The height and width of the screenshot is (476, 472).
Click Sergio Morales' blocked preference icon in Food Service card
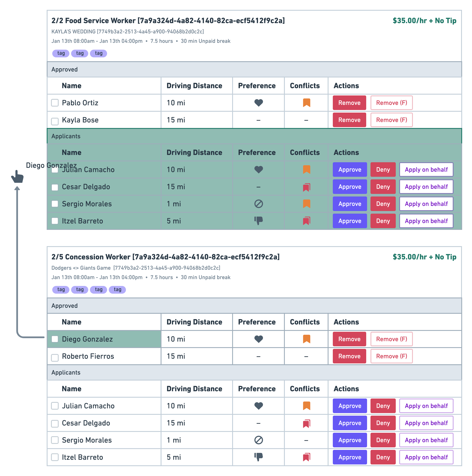(x=258, y=204)
